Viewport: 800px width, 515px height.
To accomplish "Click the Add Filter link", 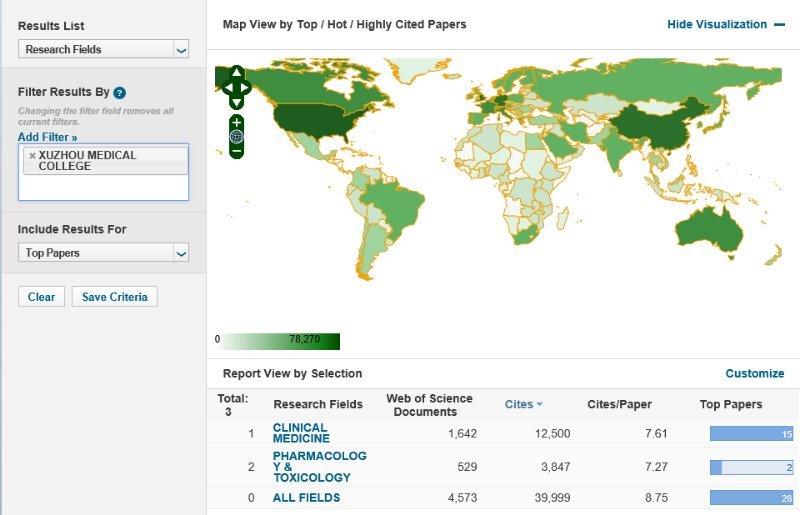I will click(x=47, y=136).
